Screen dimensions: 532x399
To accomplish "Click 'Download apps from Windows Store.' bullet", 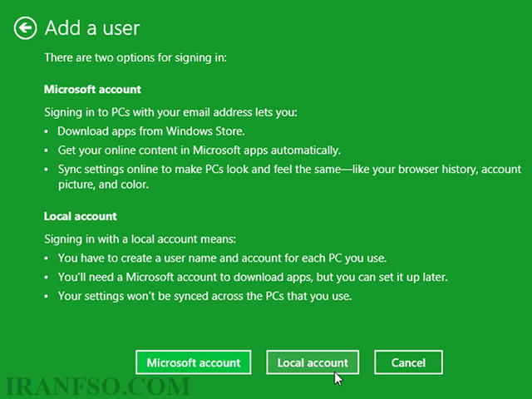I will 151,131.
